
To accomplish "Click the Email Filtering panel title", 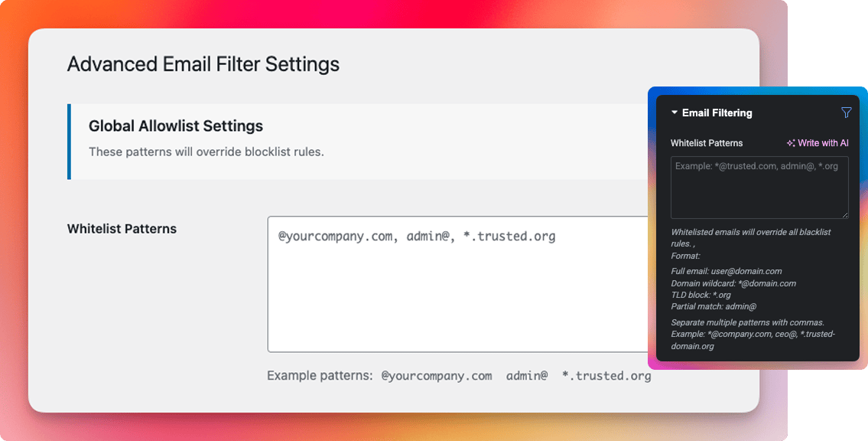I will click(717, 113).
